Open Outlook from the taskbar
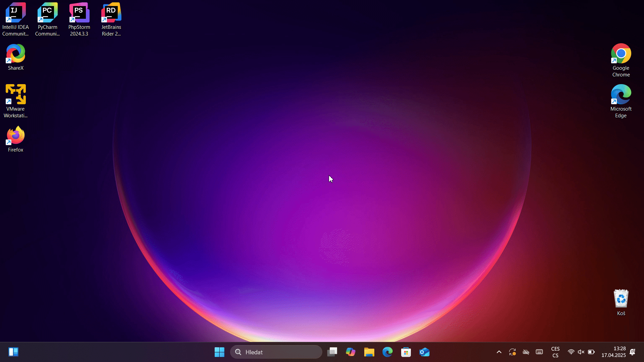644x362 pixels. [x=424, y=352]
